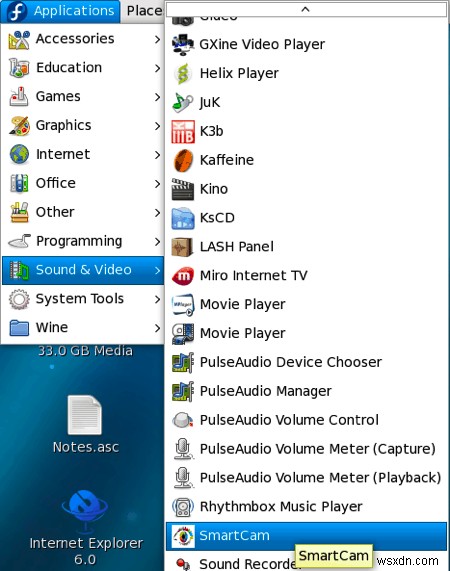Expand Internet submenu arrow
Image resolution: width=450 pixels, height=571 pixels.
point(157,154)
